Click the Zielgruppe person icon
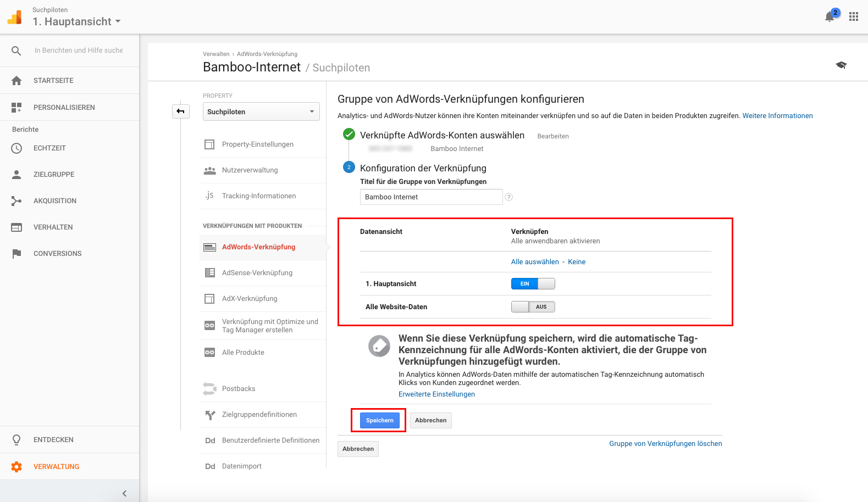The height and width of the screenshot is (502, 868). pos(16,175)
